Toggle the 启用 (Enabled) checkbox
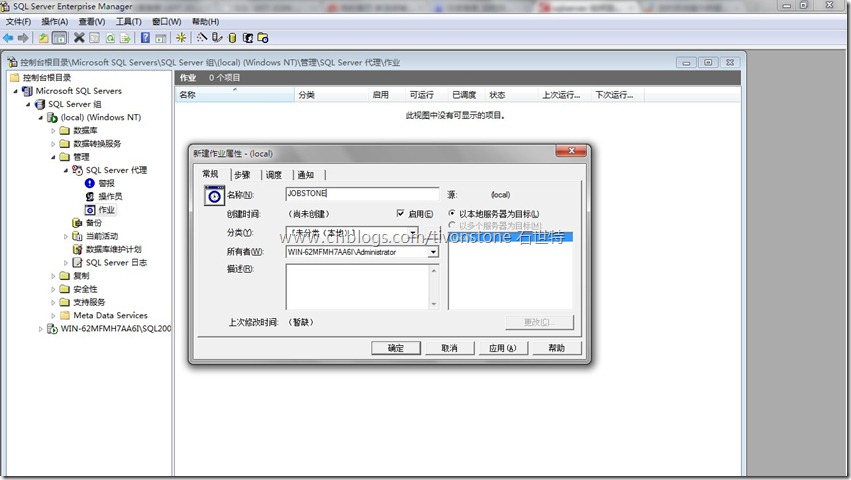851x480 pixels. tap(401, 214)
